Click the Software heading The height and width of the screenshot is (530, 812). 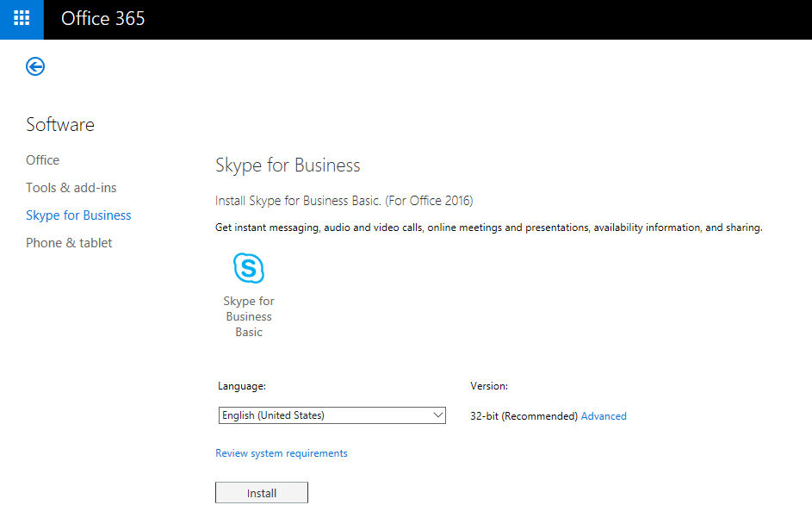(x=60, y=124)
